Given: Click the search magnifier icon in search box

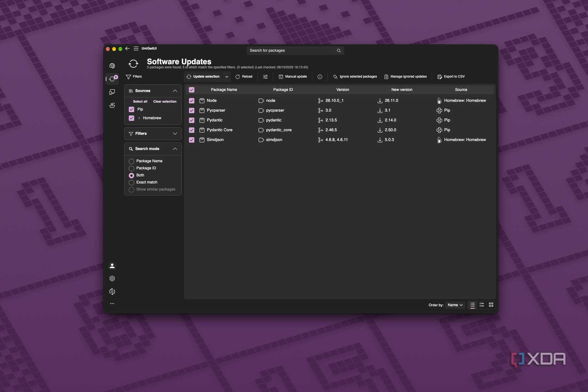Looking at the screenshot, I should (339, 51).
